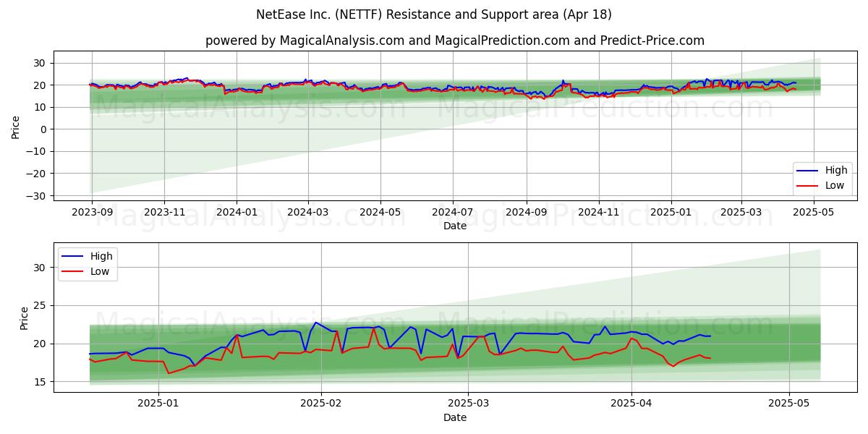
Task: Click the '−20' price tick on the top chart
Action: [x=38, y=174]
